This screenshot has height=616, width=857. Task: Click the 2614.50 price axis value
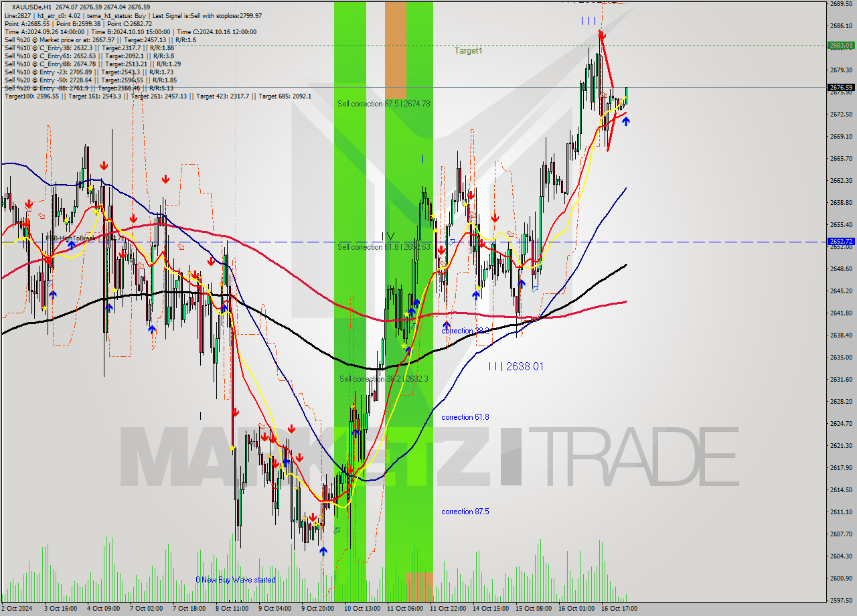coord(841,489)
